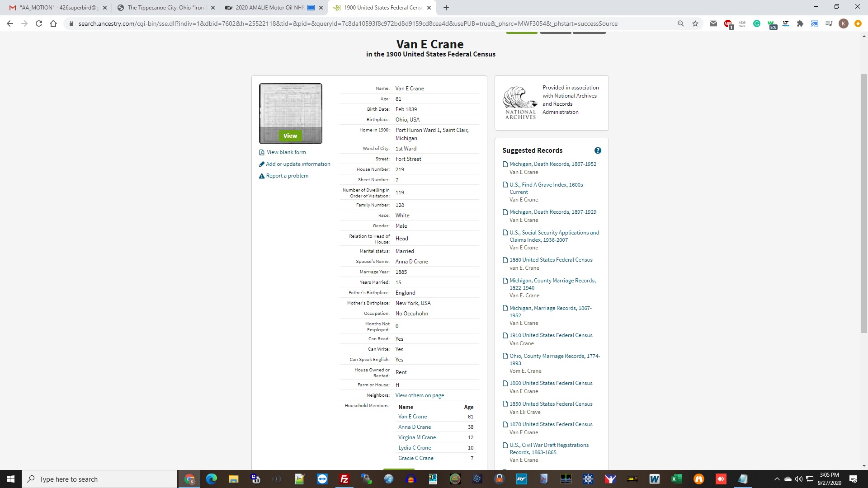Open the browser profile avatar K
The width and height of the screenshot is (868, 488).
844,23
